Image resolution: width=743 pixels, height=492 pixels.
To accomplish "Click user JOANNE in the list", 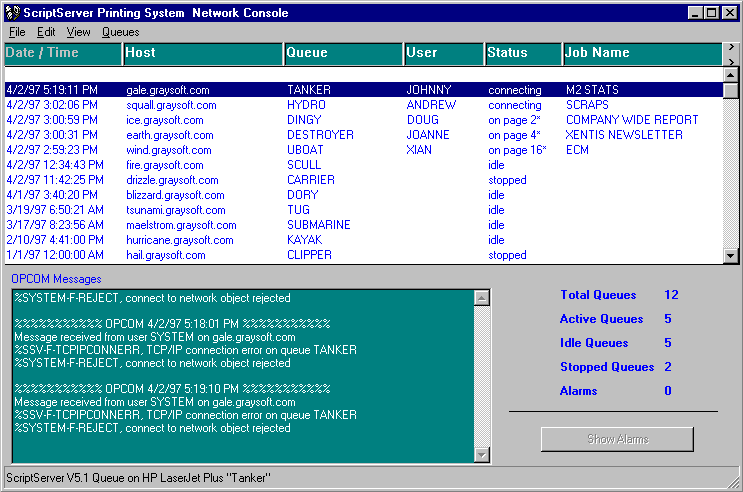I will [x=428, y=135].
